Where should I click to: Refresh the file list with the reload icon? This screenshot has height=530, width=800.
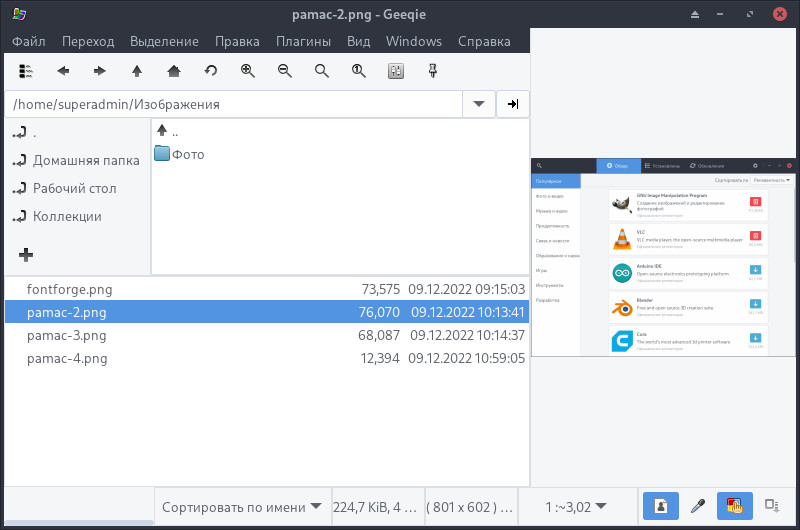(x=211, y=71)
